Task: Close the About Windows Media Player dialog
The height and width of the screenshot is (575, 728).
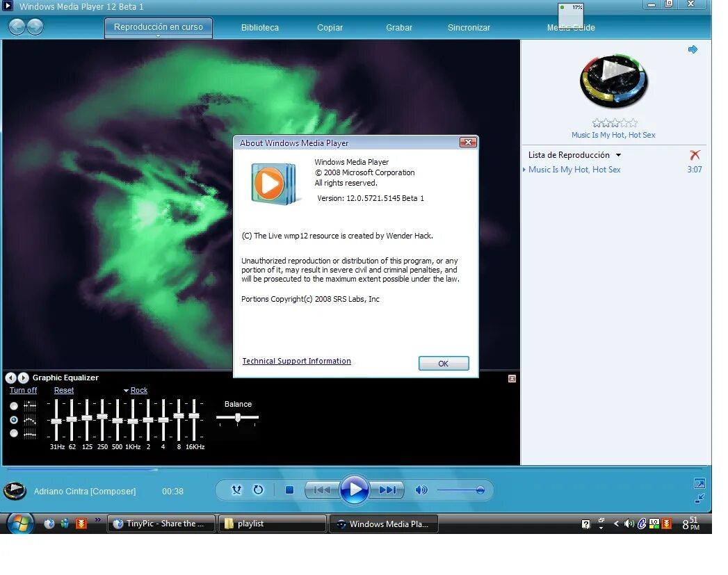Action: (468, 143)
